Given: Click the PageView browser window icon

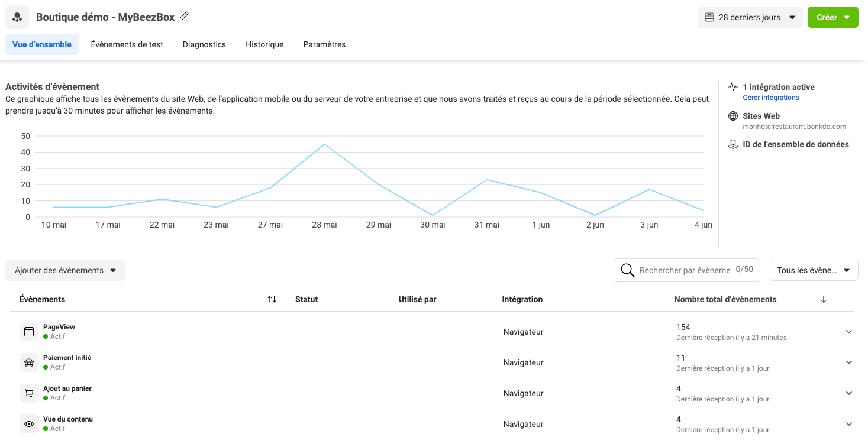Looking at the screenshot, I should tap(29, 332).
